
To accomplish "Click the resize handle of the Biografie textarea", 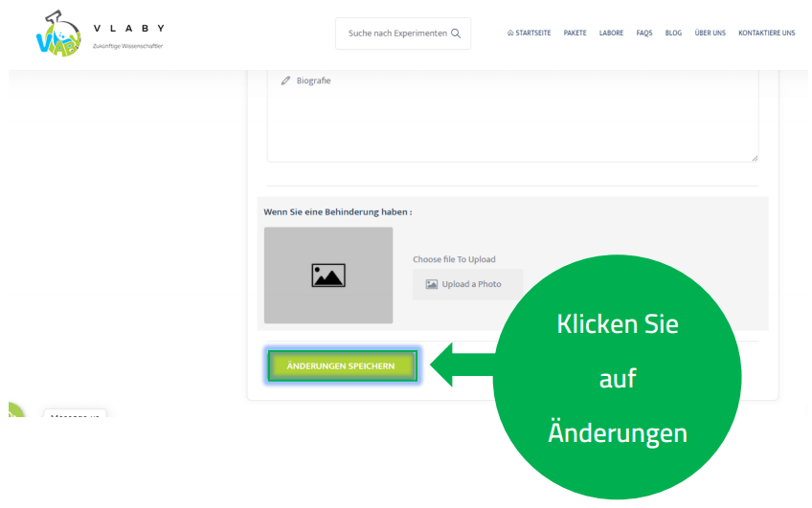I will (754, 157).
